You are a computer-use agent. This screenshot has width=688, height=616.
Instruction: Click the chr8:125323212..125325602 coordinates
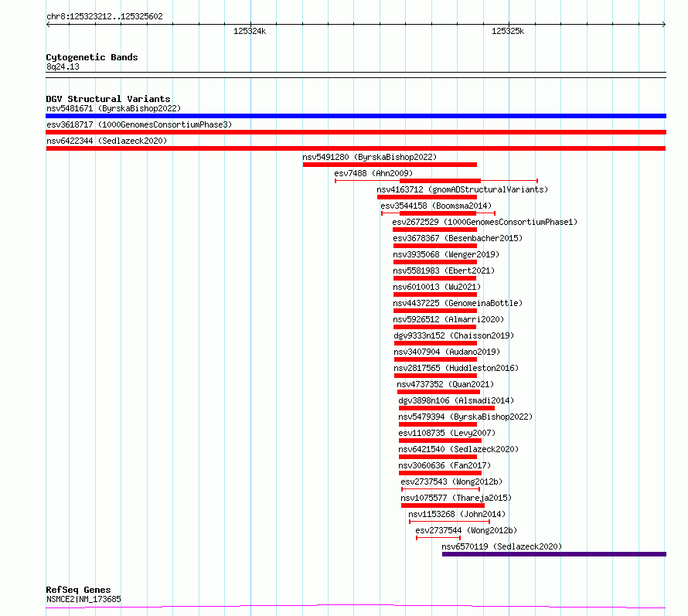click(104, 17)
